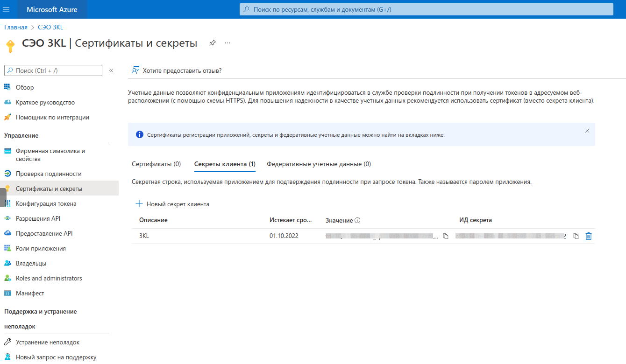
Task: Open the Федеративные учетные данные (0) tab
Action: [x=319, y=164]
